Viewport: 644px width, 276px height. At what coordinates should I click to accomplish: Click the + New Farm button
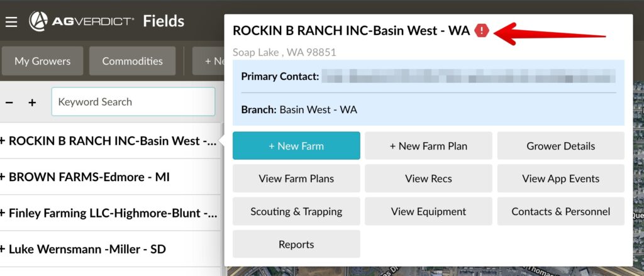296,146
